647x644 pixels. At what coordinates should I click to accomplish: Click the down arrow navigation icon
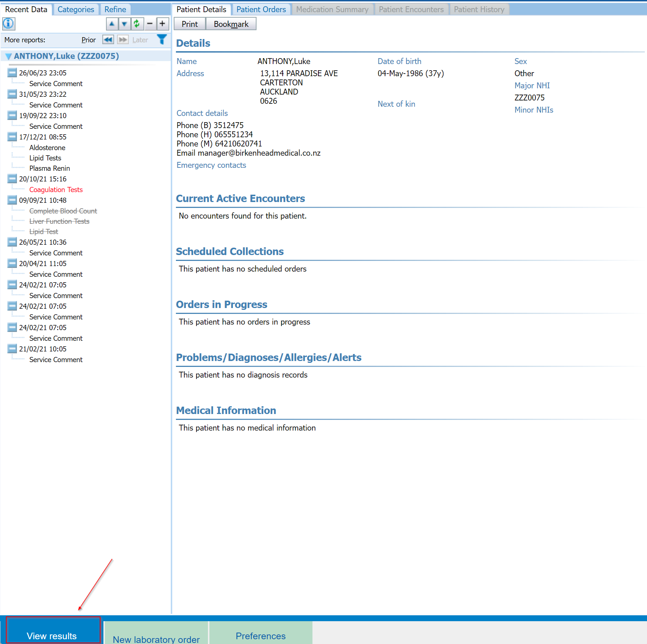coord(124,24)
